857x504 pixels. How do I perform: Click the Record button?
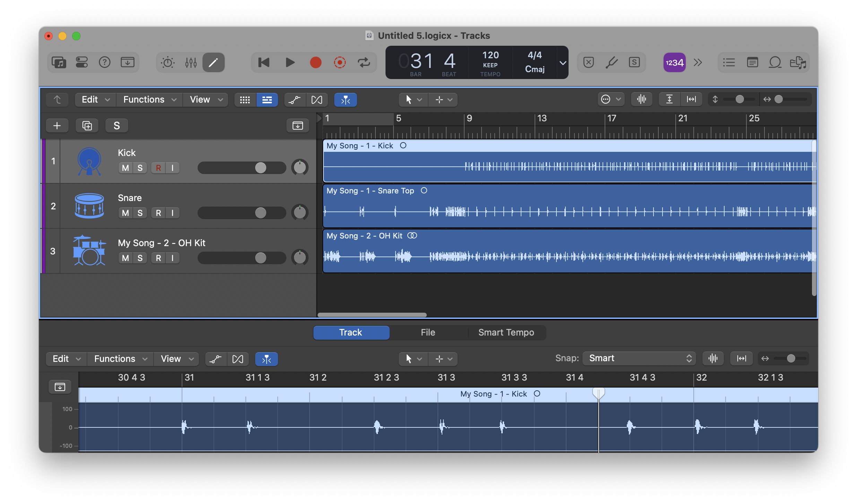pyautogui.click(x=315, y=63)
